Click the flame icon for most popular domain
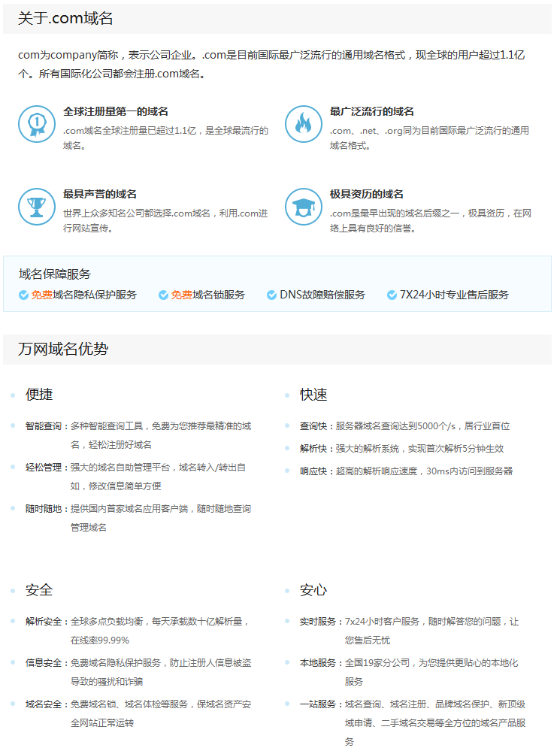560x754 pixels. [x=304, y=124]
